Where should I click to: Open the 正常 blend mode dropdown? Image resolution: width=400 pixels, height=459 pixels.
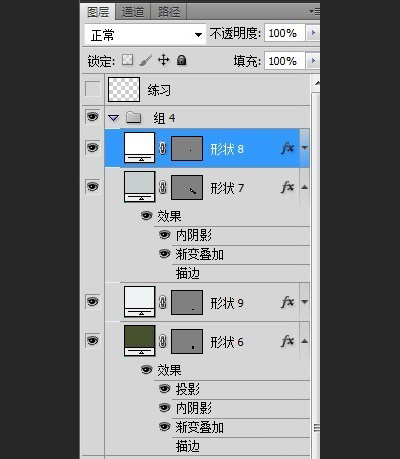coord(145,34)
